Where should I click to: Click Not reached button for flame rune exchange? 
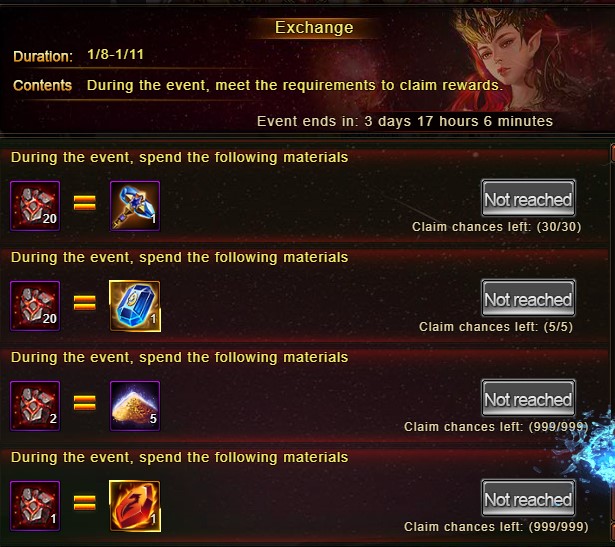tap(528, 498)
